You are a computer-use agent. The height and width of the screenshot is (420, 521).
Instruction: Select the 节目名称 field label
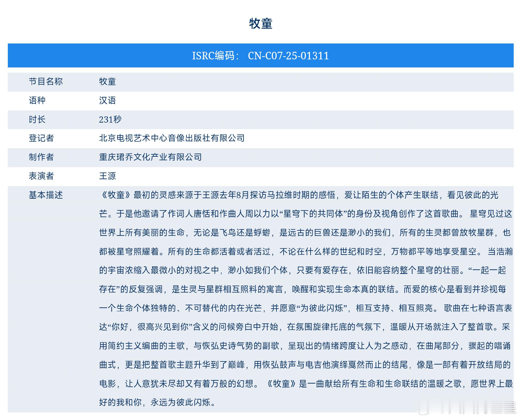coord(46,82)
